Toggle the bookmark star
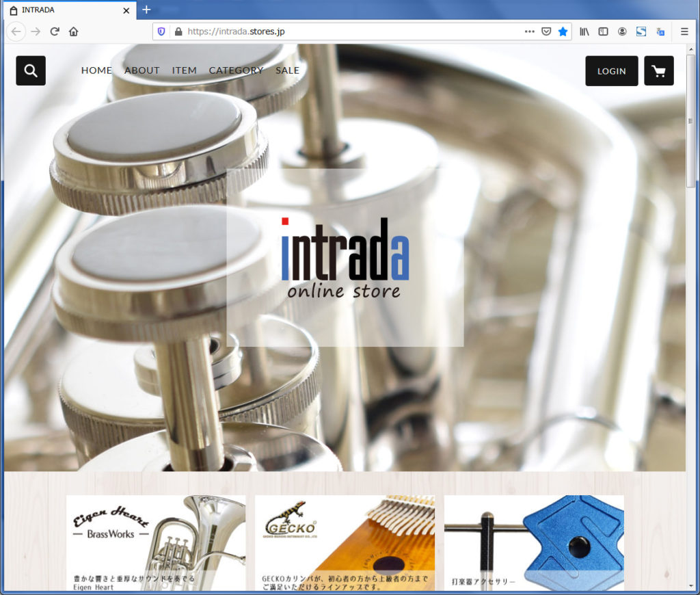The height and width of the screenshot is (595, 700). (563, 31)
